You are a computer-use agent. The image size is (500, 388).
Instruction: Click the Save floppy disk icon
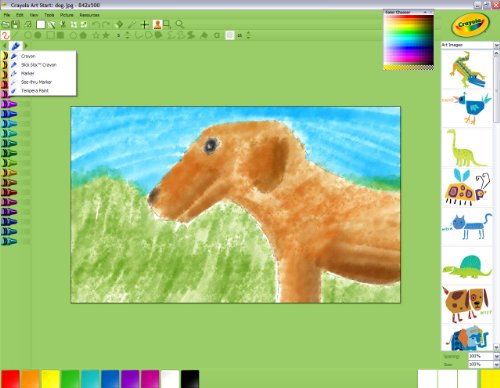pos(15,24)
